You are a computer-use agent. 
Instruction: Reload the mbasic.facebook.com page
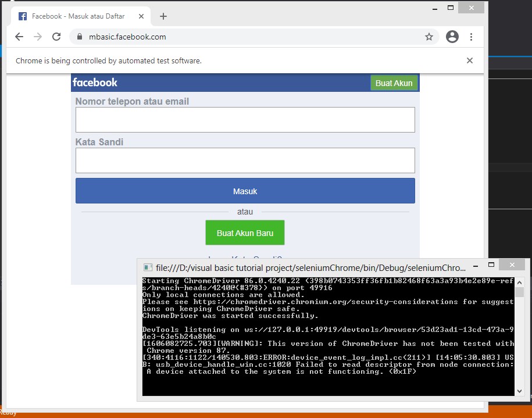[x=56, y=37]
